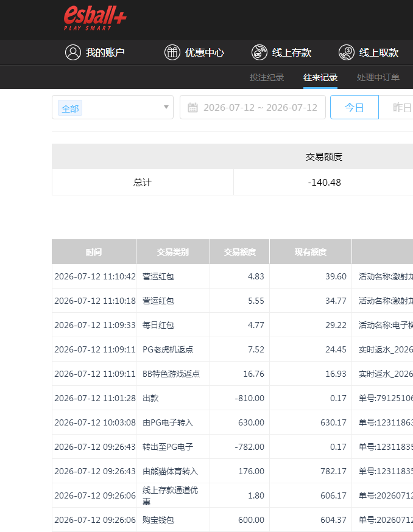Click the timestamp 2026-07-12 11:10:42
The height and width of the screenshot is (532, 413).
[95, 276]
